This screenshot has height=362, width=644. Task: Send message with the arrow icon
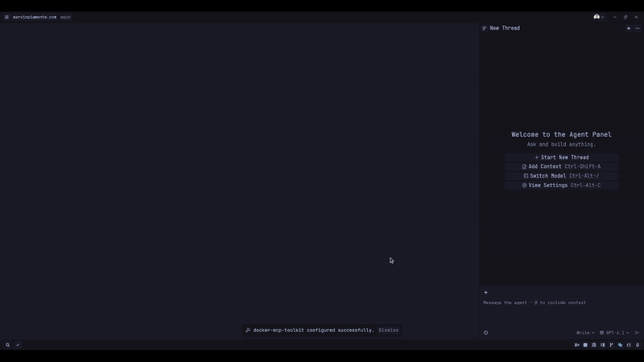tap(637, 333)
